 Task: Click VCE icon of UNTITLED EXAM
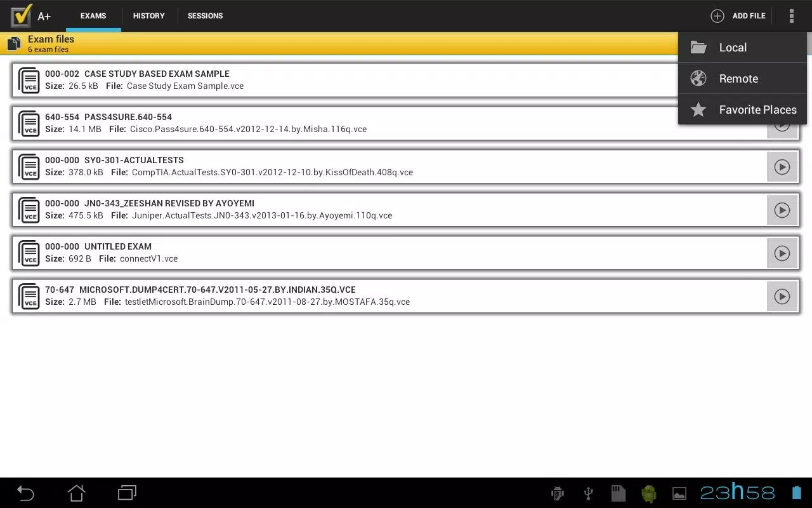click(x=29, y=253)
